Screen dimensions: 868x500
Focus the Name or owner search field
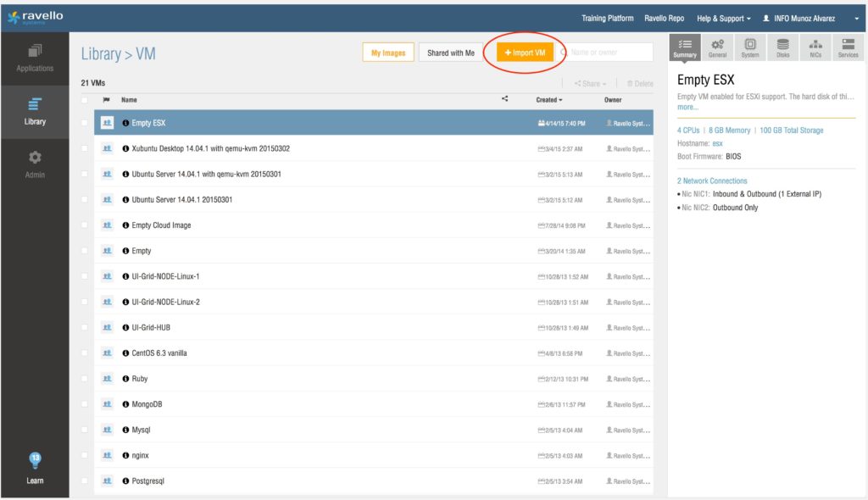click(610, 53)
